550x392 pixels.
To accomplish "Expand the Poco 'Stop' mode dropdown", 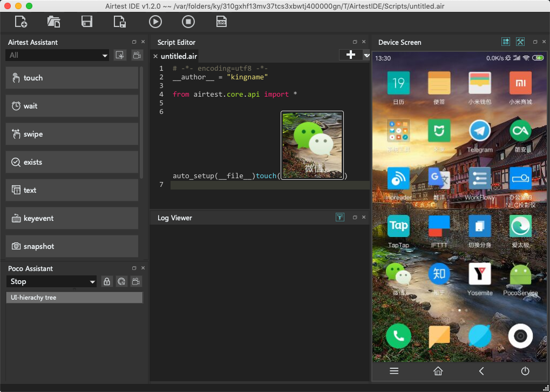I will (x=52, y=281).
